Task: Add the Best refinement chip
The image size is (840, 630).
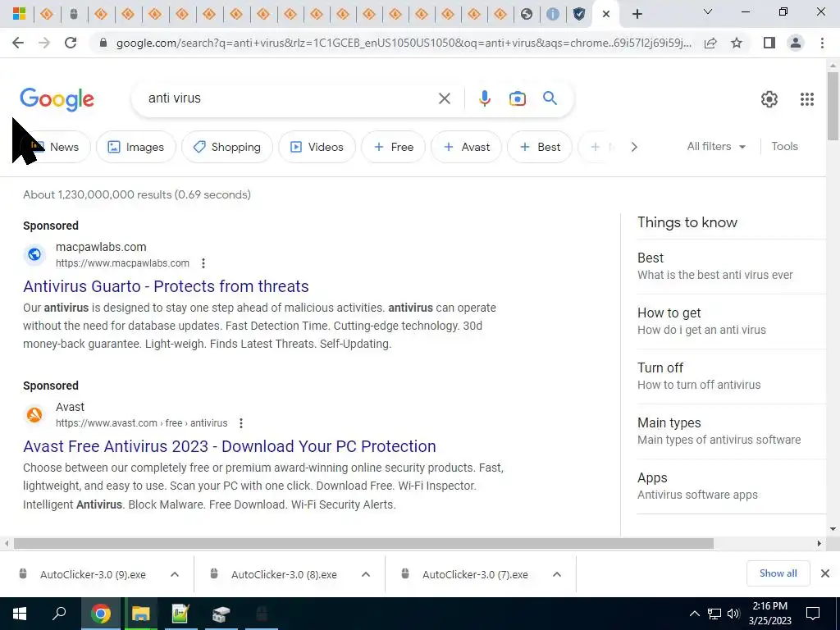Action: (x=540, y=147)
